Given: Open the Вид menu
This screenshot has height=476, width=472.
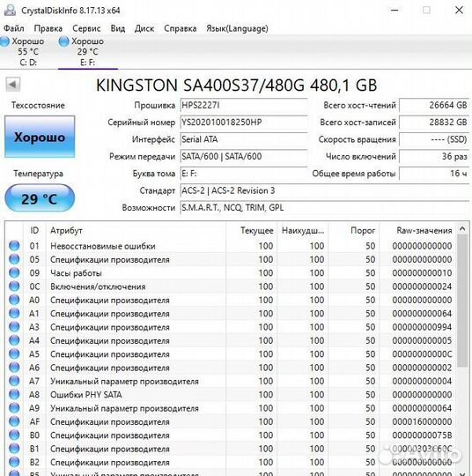Looking at the screenshot, I should [x=118, y=28].
